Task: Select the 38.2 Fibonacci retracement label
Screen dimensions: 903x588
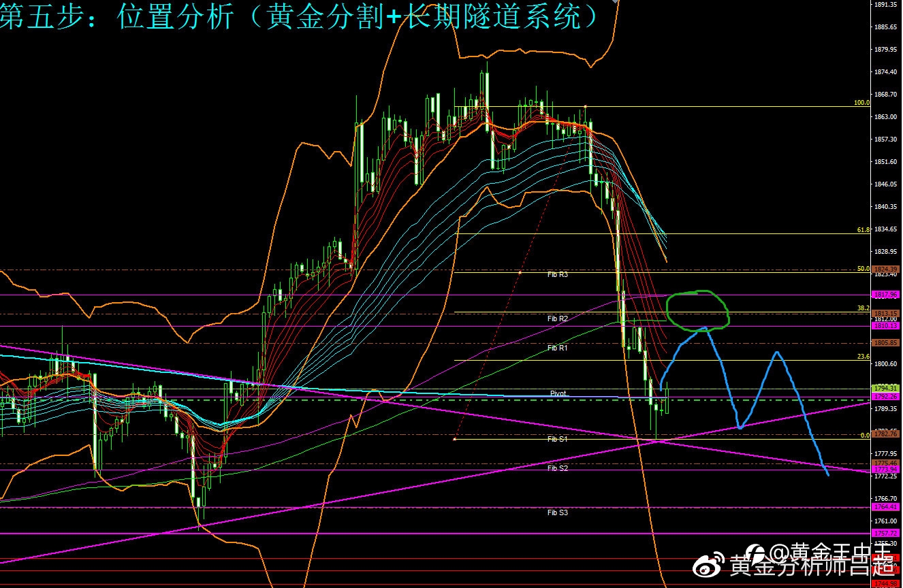Action: click(864, 308)
